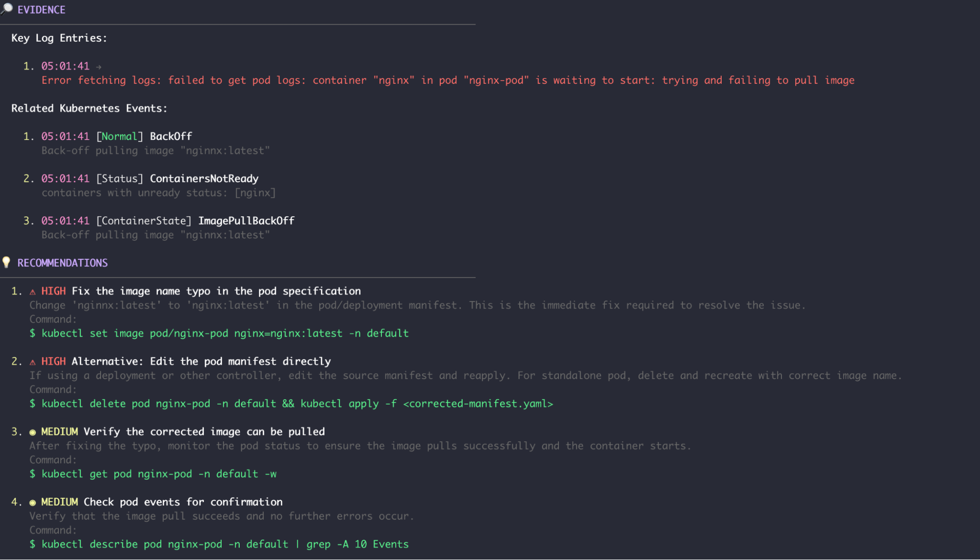Click the magnifying glass icon beside EVIDENCE
The image size is (980, 560).
point(7,9)
